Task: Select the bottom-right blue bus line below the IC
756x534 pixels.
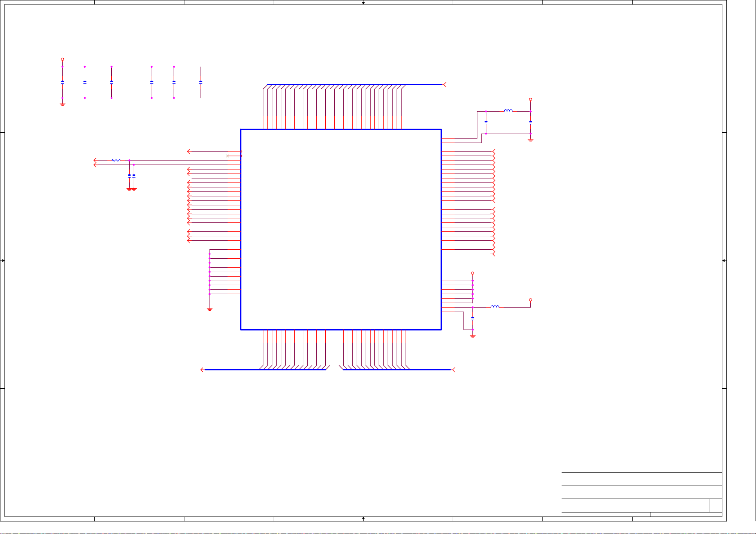Action: [x=397, y=370]
